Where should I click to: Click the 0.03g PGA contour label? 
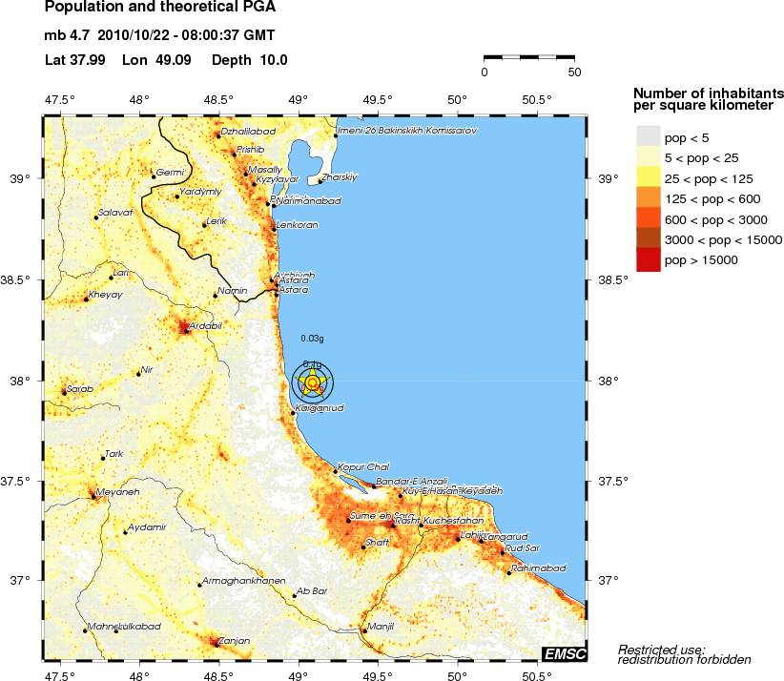[x=312, y=339]
